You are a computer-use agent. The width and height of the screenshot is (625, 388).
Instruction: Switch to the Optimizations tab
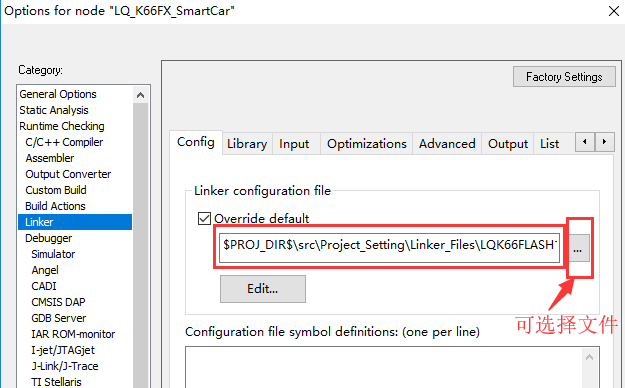click(x=367, y=144)
